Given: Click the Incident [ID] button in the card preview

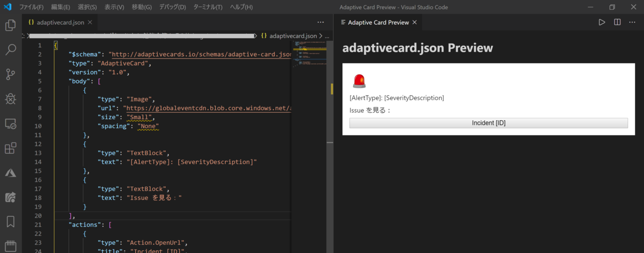Looking at the screenshot, I should 488,123.
